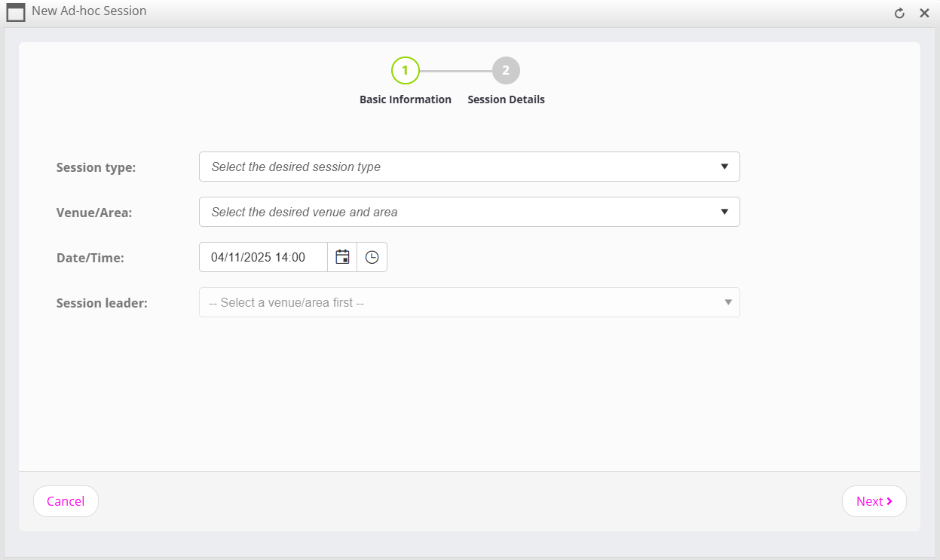This screenshot has height=560, width=940.
Task: Close the New Ad-hoc Session window
Action: 924,13
